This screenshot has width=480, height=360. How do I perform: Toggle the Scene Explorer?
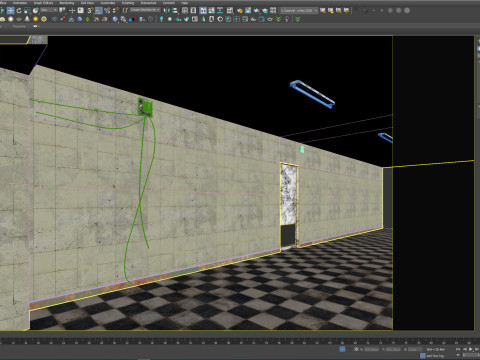click(185, 11)
